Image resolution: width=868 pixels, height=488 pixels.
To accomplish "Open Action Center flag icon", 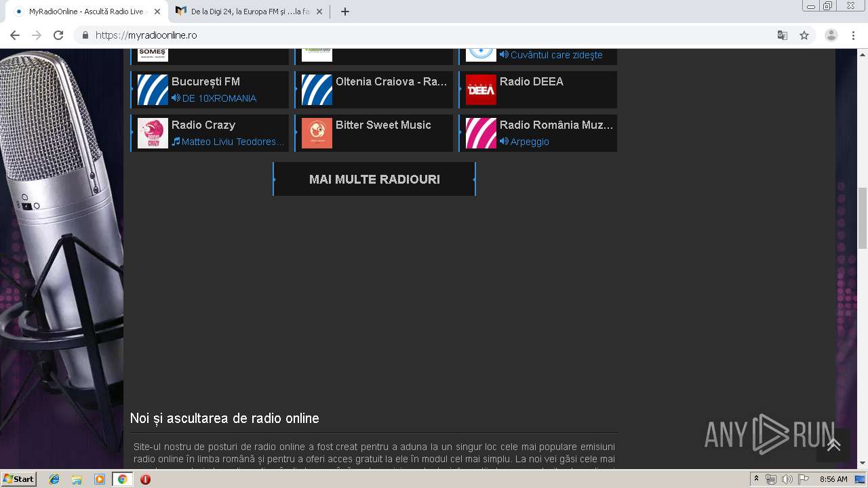I will (802, 479).
